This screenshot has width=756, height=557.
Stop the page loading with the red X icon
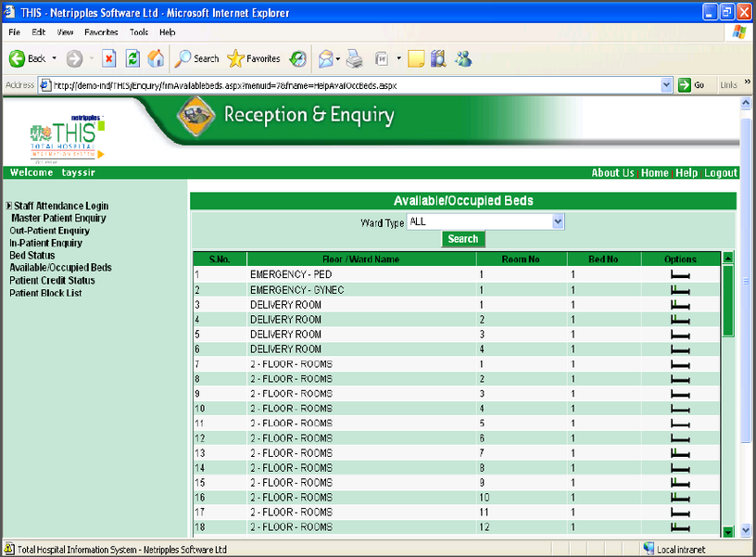tap(109, 58)
